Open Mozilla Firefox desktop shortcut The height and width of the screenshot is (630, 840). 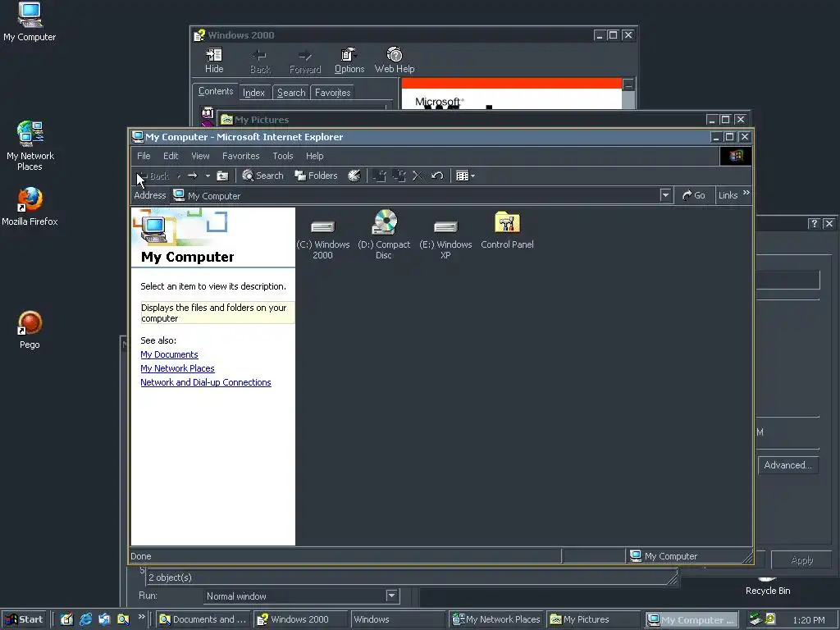pyautogui.click(x=30, y=207)
